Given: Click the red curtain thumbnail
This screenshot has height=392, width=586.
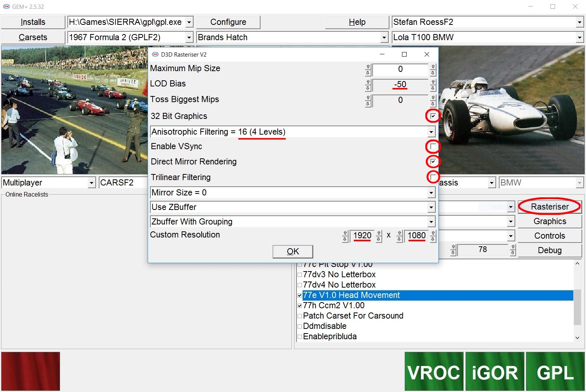Looking at the screenshot, I should pyautogui.click(x=31, y=371).
